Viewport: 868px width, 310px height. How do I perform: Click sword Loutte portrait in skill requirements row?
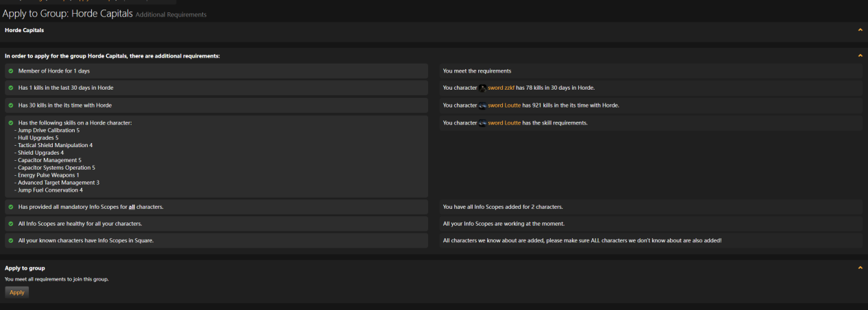point(482,123)
